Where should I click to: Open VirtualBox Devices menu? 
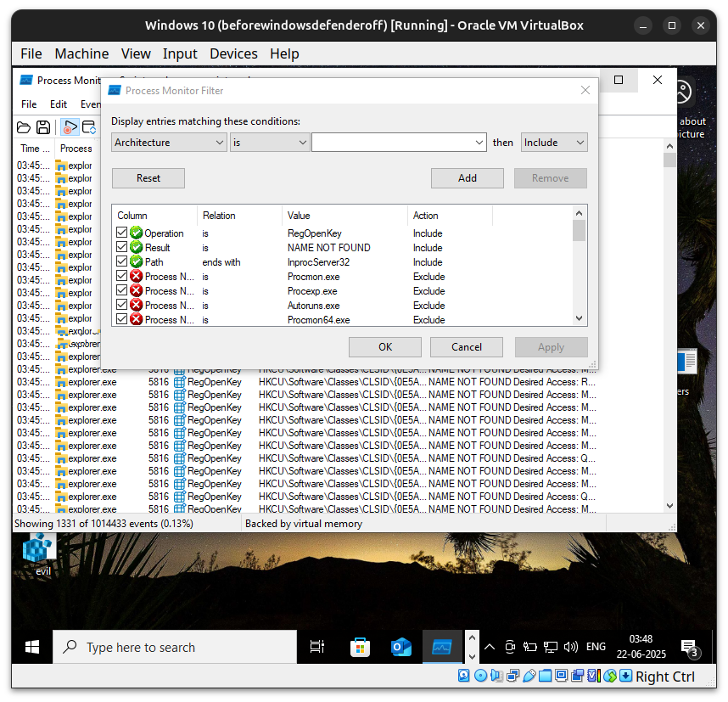(233, 53)
